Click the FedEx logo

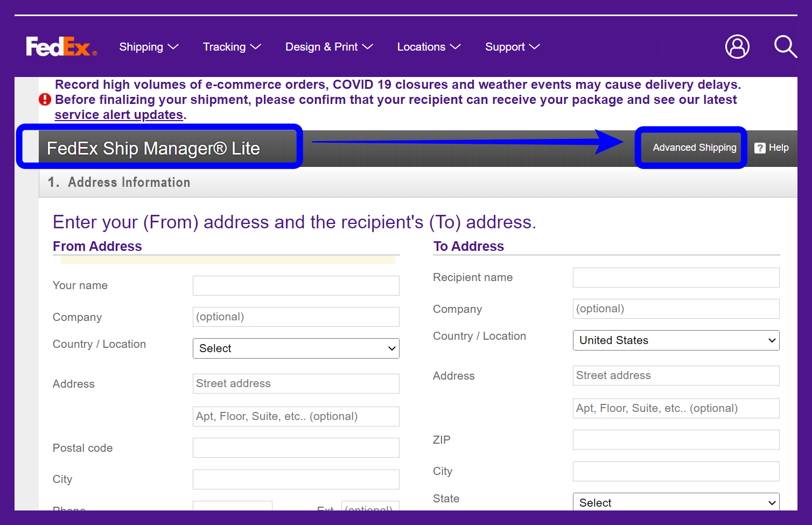61,47
